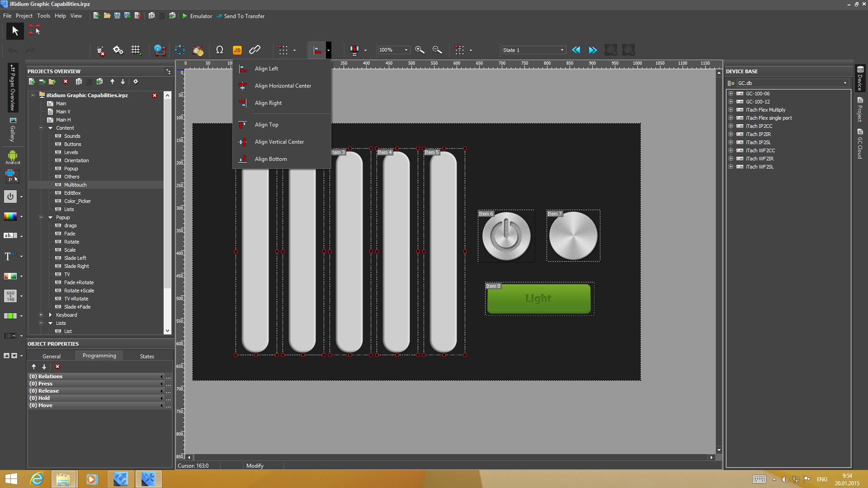The height and width of the screenshot is (488, 868).
Task: Switch to the States tab
Action: tap(147, 356)
